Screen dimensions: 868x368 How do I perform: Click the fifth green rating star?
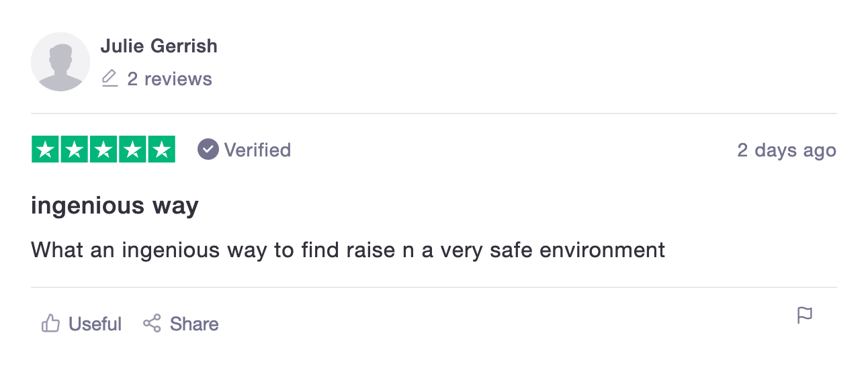coord(161,150)
